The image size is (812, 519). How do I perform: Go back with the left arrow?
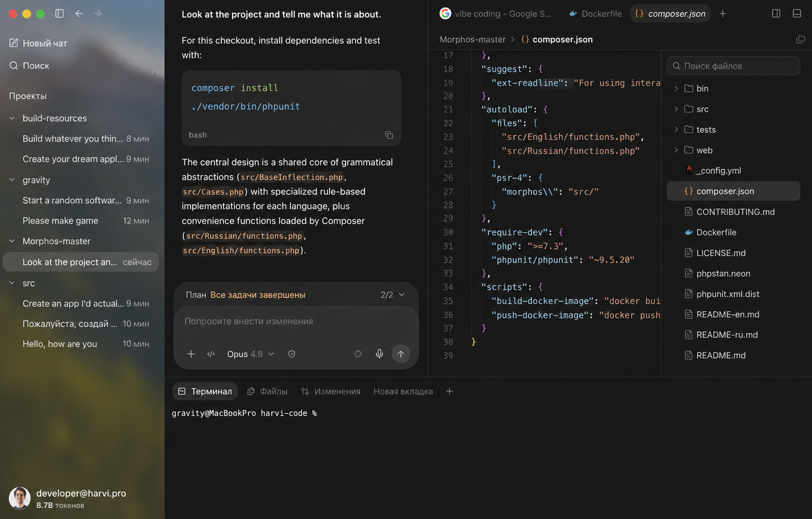coord(79,13)
